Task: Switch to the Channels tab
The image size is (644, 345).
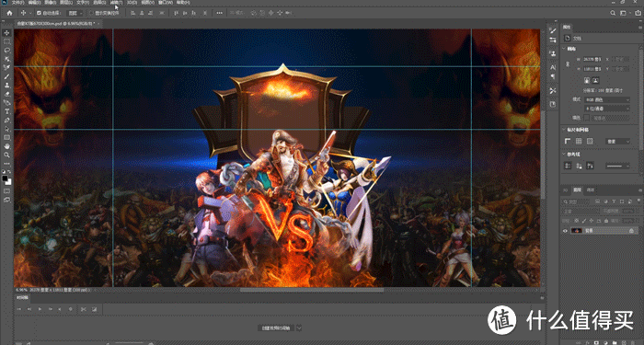Action: pyautogui.click(x=591, y=190)
